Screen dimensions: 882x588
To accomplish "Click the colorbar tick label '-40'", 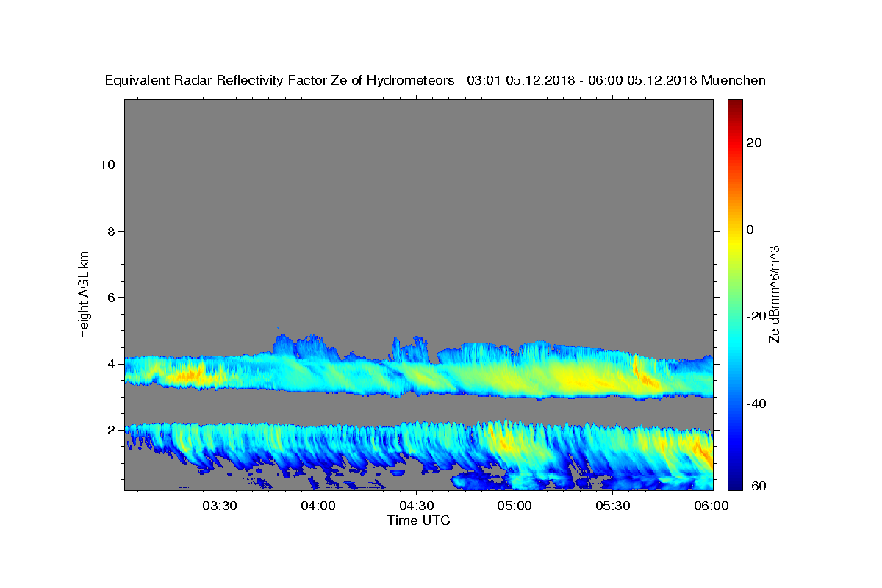I will pos(756,403).
